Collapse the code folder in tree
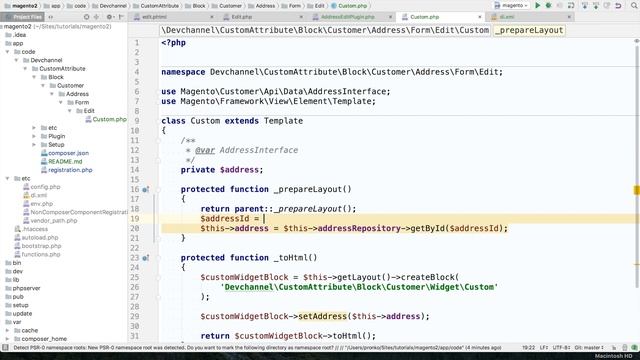 click(x=7, y=52)
